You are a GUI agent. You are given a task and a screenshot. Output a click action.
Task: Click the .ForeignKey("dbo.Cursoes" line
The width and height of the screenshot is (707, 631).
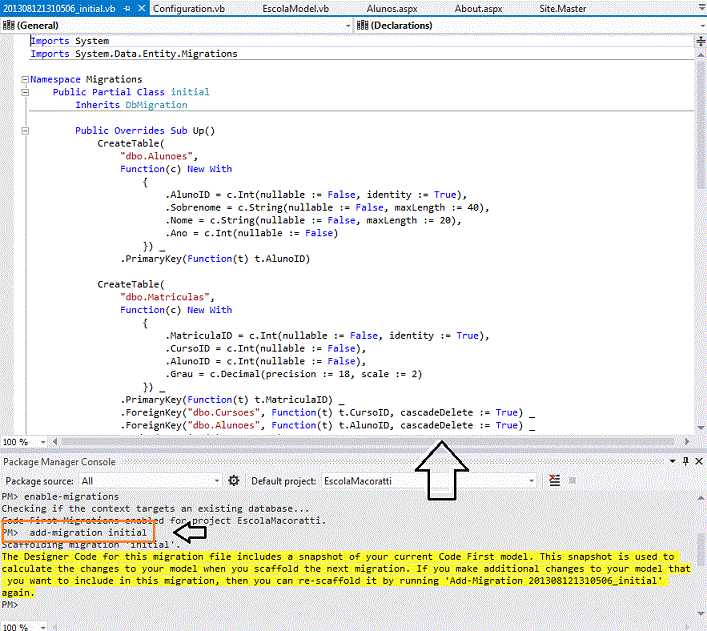pos(327,413)
